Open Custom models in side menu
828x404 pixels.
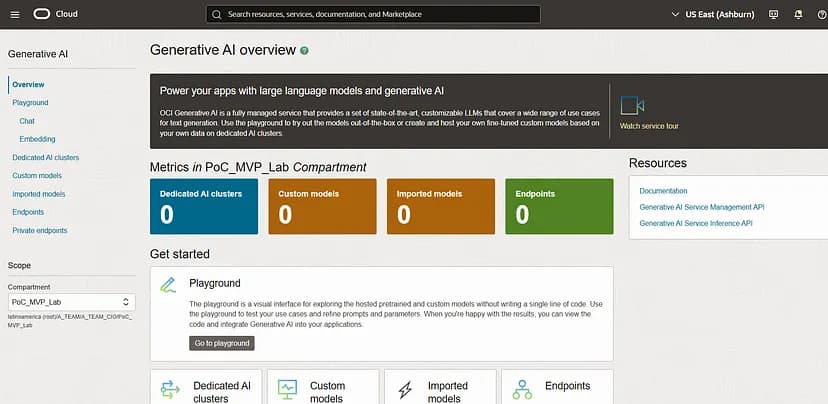point(37,175)
